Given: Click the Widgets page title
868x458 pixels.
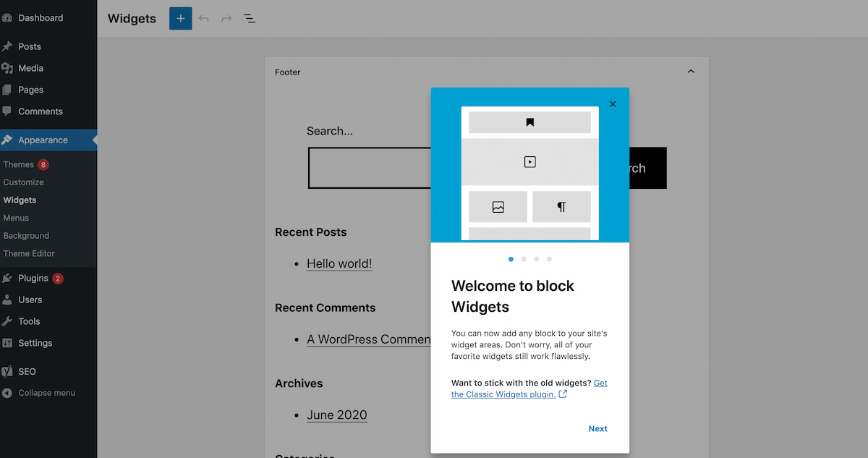Looking at the screenshot, I should [x=132, y=19].
